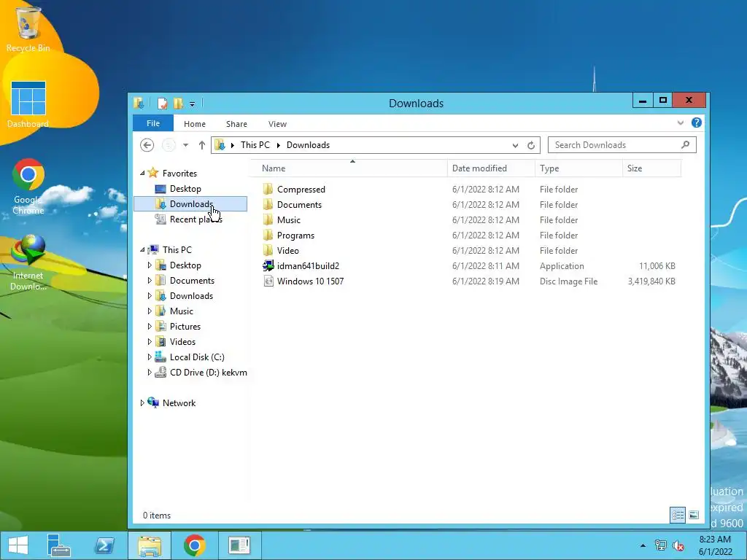Click the Properties icon in title bar
Viewport: 747px width, 560px height.
(x=163, y=104)
